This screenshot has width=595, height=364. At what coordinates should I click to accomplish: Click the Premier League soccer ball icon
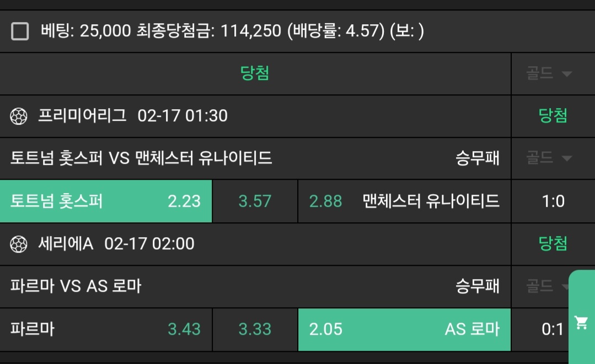coord(19,116)
